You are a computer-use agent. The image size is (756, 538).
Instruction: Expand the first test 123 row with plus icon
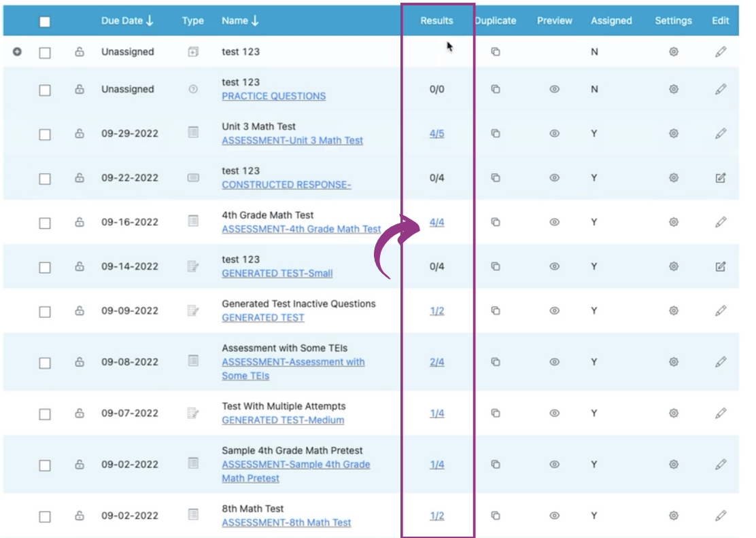(x=18, y=52)
